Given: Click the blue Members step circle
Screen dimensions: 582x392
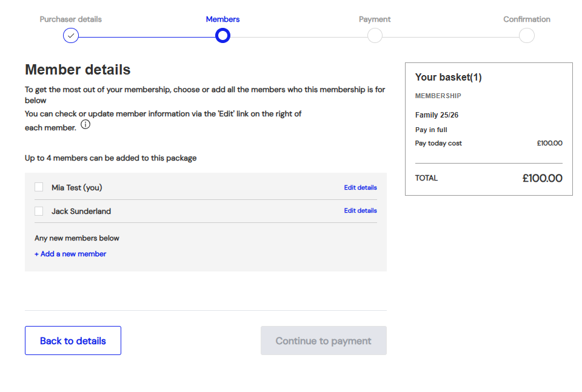Looking at the screenshot, I should tap(222, 36).
